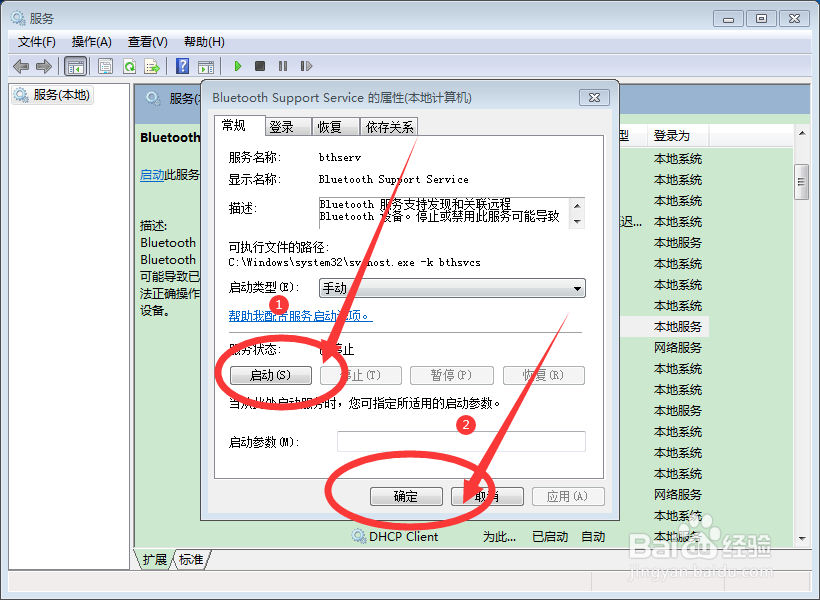
Task: Switch to the 标准 bottom tab
Action: click(191, 559)
